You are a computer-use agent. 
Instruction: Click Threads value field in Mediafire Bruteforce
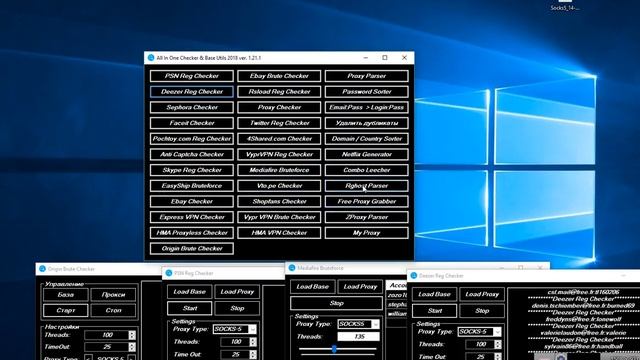(358, 337)
